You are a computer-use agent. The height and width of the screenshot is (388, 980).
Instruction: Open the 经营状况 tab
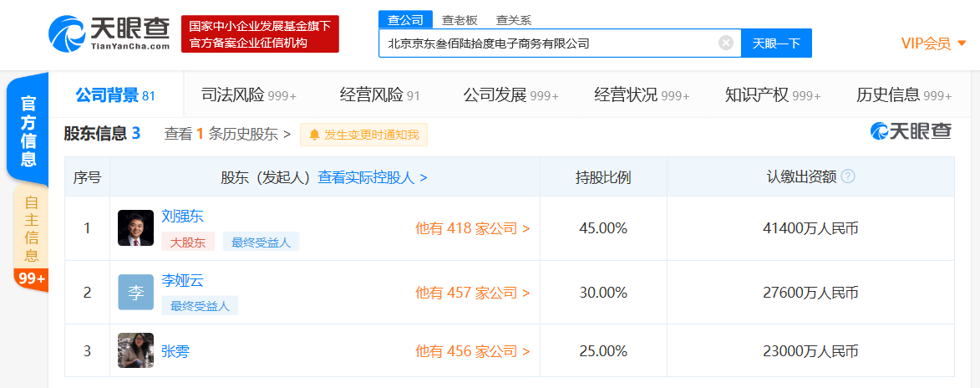pyautogui.click(x=641, y=94)
